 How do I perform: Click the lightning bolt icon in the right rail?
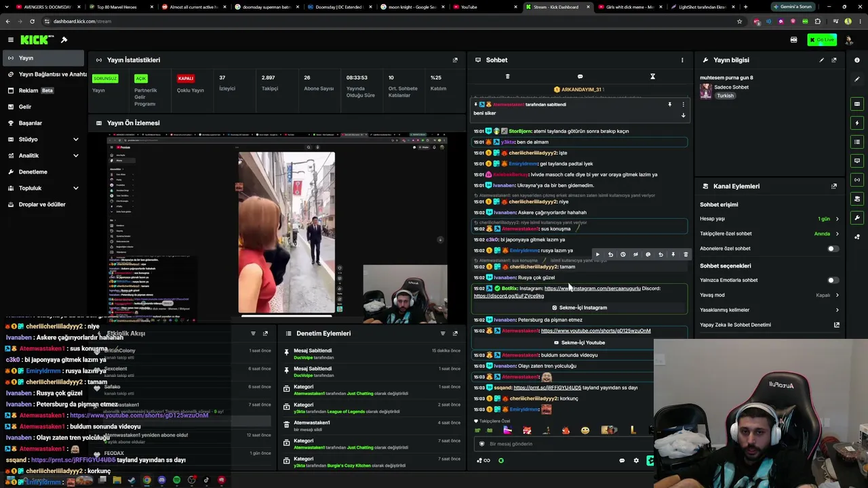pos(857,123)
